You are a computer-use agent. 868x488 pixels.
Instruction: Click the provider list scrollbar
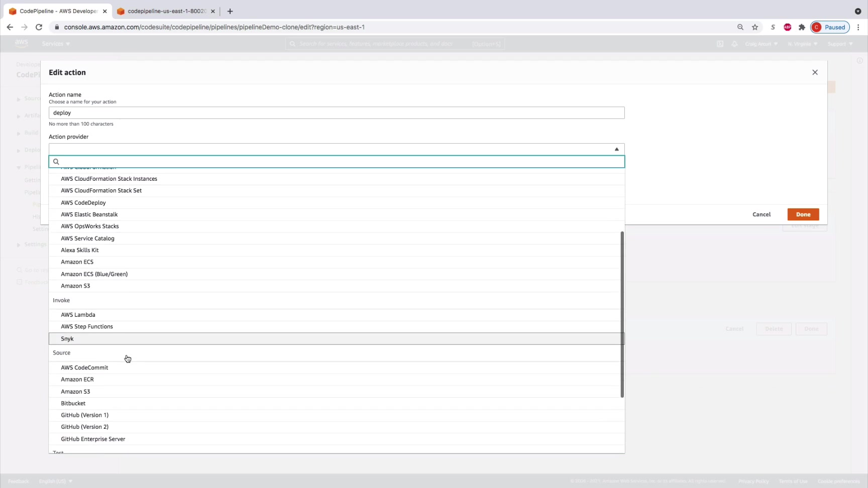[x=622, y=314]
